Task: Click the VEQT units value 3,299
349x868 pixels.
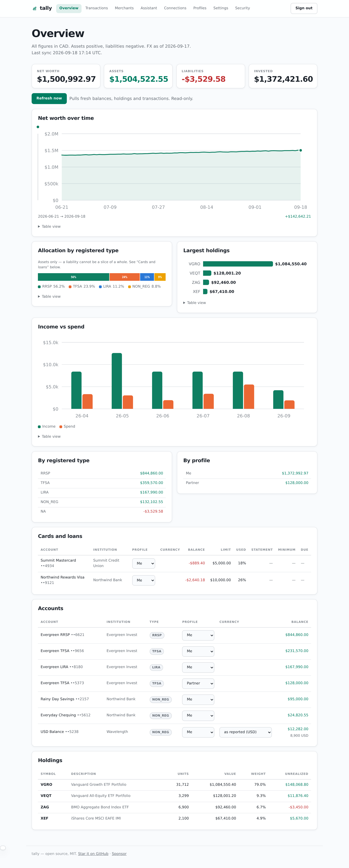Action: pos(183,796)
